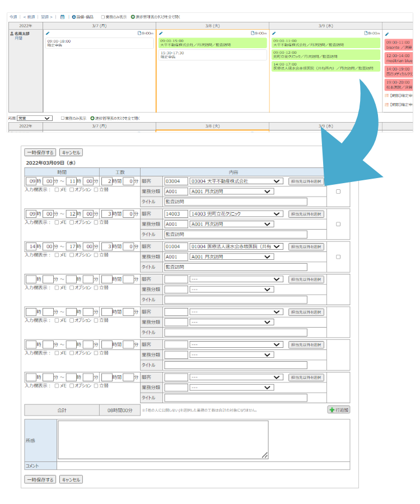420x504 pixels.
Task: Navigate to 翌週 (next week)
Action: (47, 17)
